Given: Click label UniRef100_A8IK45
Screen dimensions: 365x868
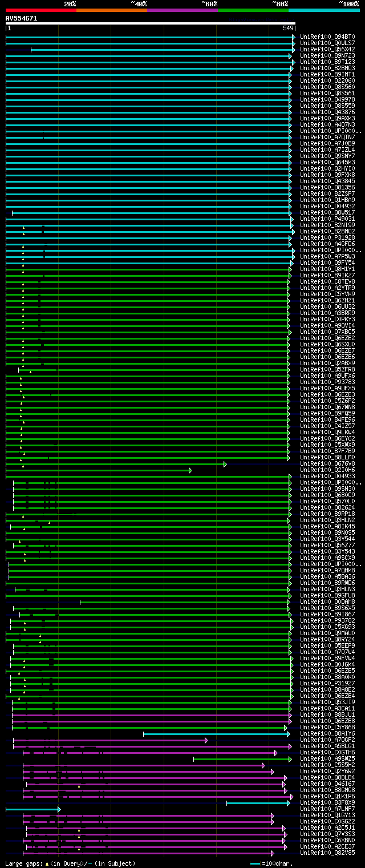Looking at the screenshot, I should [327, 526].
